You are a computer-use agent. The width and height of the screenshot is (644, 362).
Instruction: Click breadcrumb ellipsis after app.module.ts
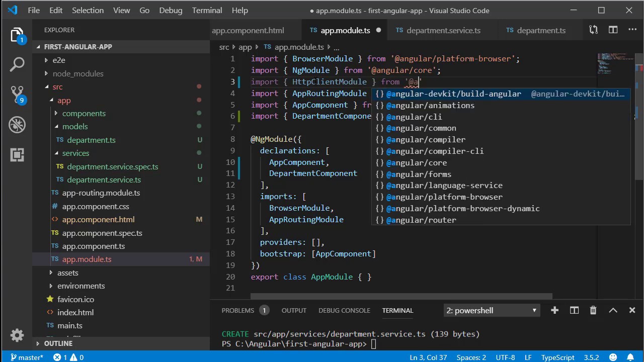336,47
